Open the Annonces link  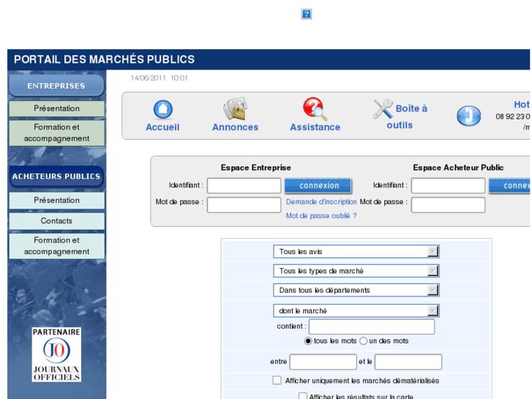(x=235, y=127)
